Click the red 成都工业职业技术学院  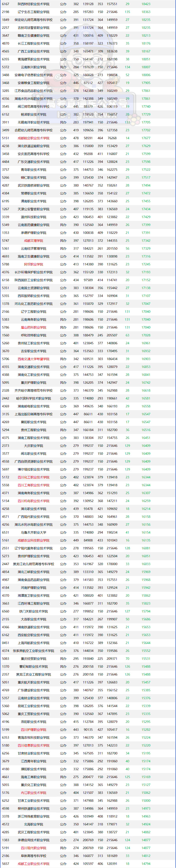[x=33, y=864]
